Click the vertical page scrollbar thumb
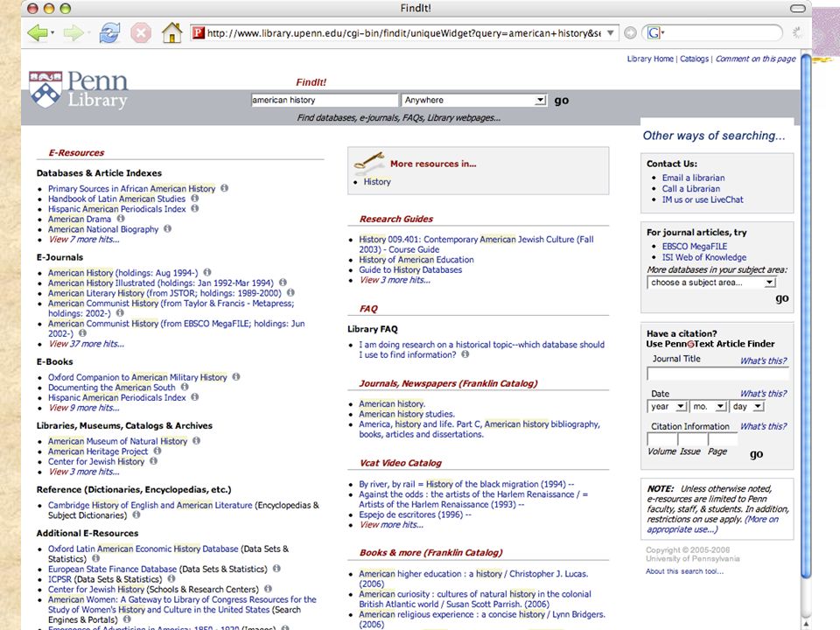Screen dimensions: 840x630 tap(806, 316)
